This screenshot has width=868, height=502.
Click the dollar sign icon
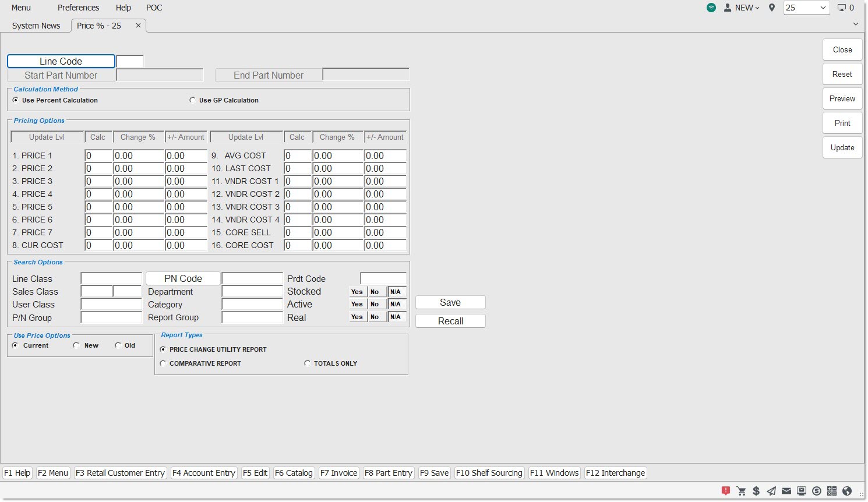click(756, 491)
